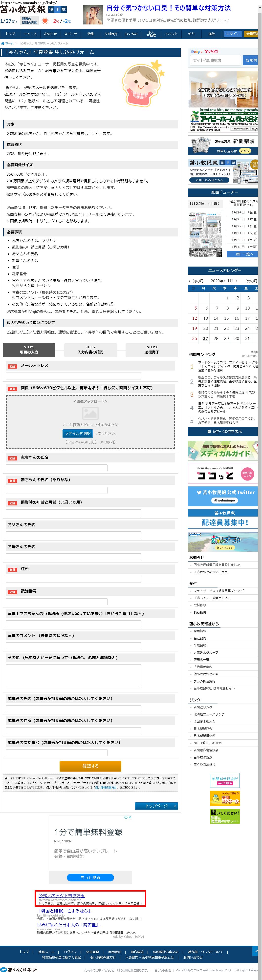Open the ココッと magazine banner
The image size is (262, 980).
pos(223,473)
